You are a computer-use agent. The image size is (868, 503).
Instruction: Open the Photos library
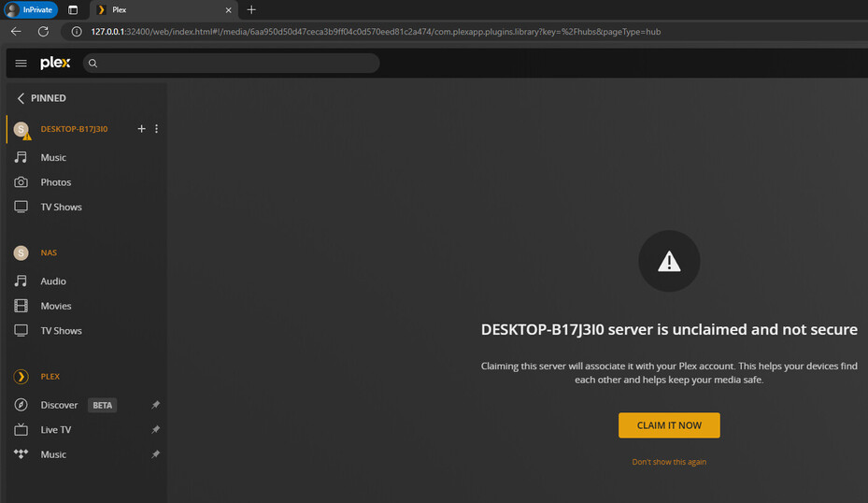(x=56, y=182)
